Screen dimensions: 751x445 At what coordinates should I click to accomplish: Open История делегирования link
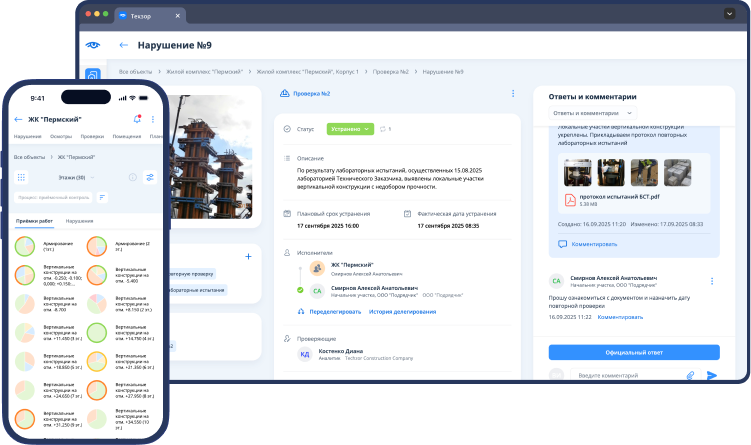pos(402,311)
